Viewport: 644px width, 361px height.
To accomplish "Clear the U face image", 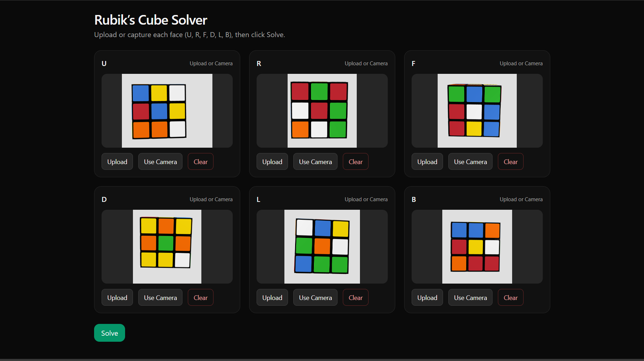I will coord(200,162).
